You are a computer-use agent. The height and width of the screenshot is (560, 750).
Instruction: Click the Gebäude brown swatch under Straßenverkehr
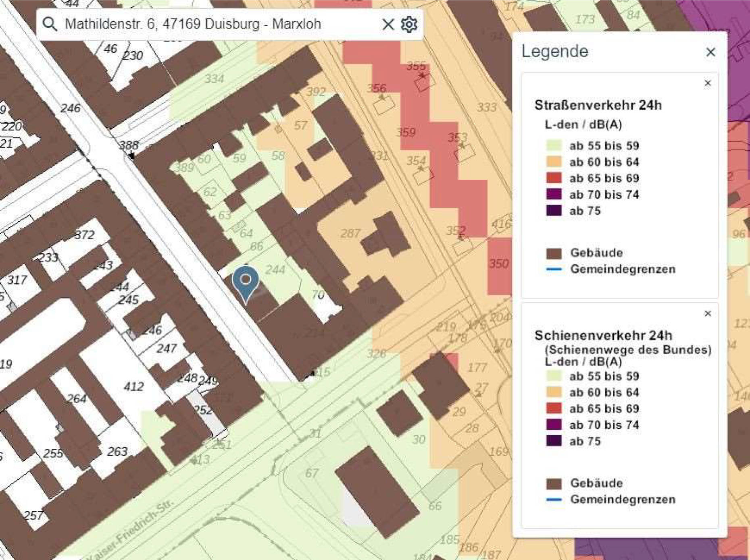(554, 253)
